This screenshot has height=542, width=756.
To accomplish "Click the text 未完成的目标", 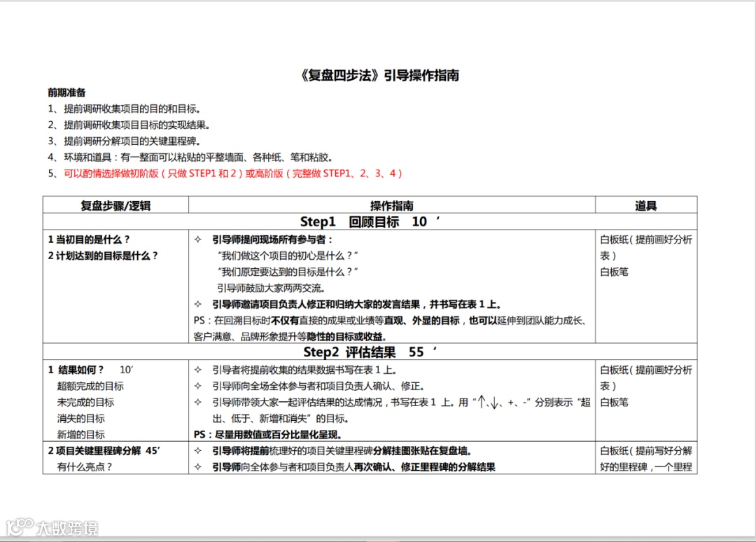I will point(85,402).
